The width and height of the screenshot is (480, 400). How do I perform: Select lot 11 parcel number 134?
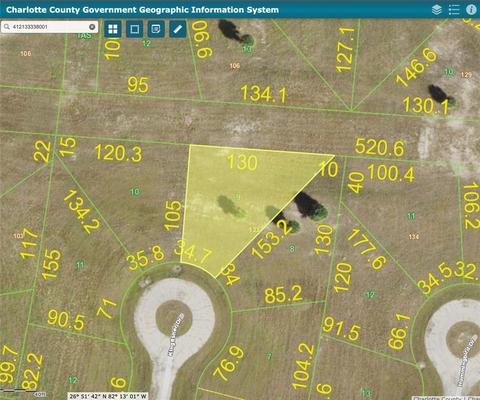[x=414, y=237]
